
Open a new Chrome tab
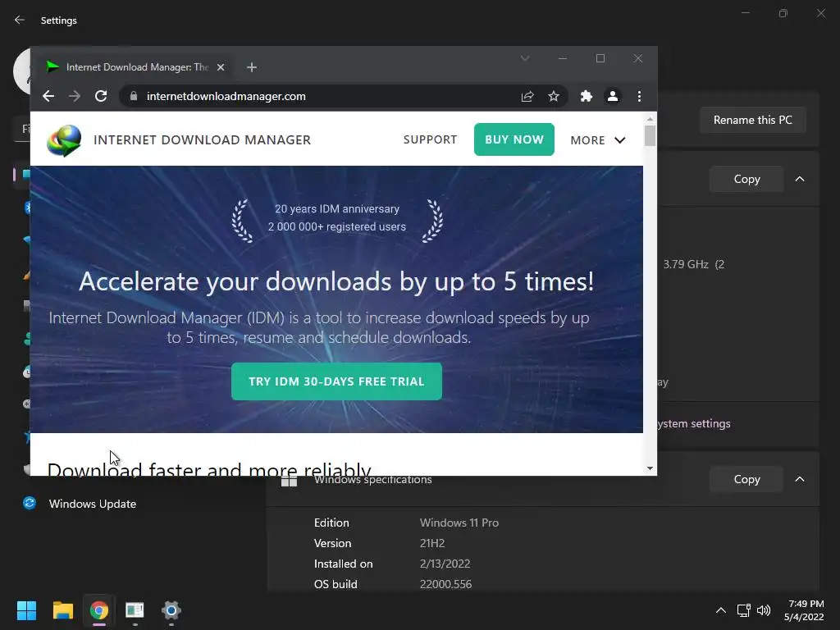coord(252,67)
